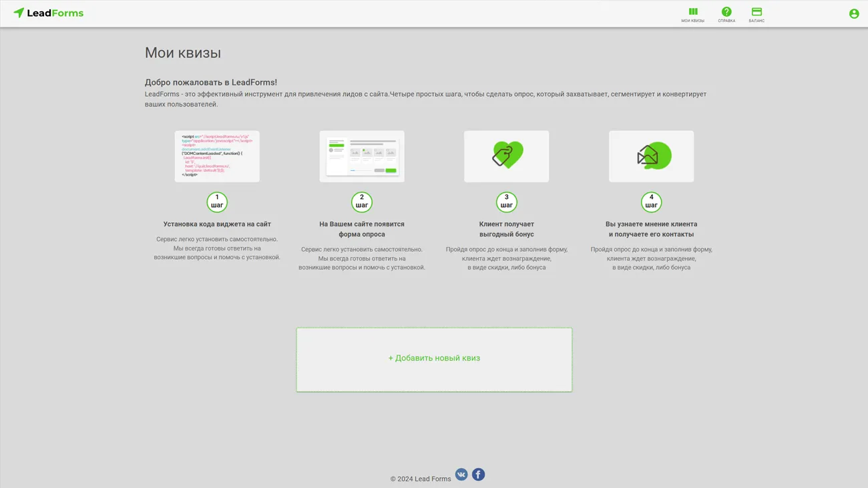Click the step 4 circle badge
The width and height of the screenshot is (868, 488).
coord(651,202)
